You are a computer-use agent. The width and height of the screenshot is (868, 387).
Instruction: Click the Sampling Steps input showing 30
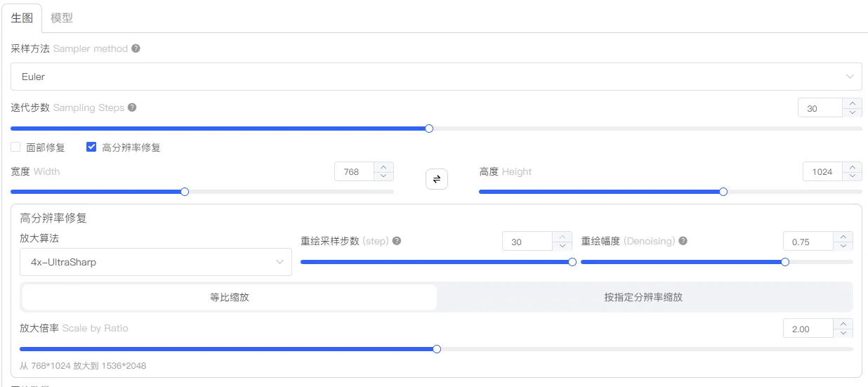tap(820, 108)
